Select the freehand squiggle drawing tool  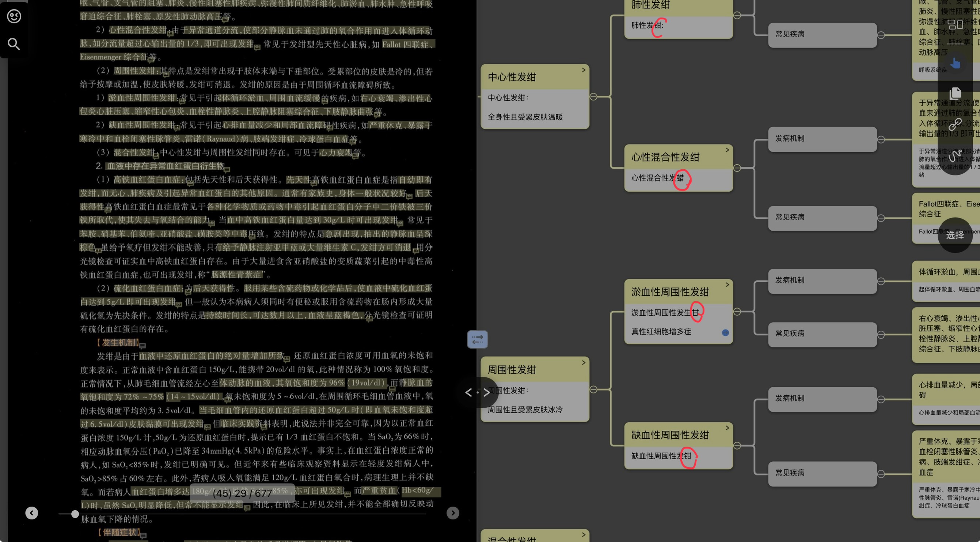(955, 155)
